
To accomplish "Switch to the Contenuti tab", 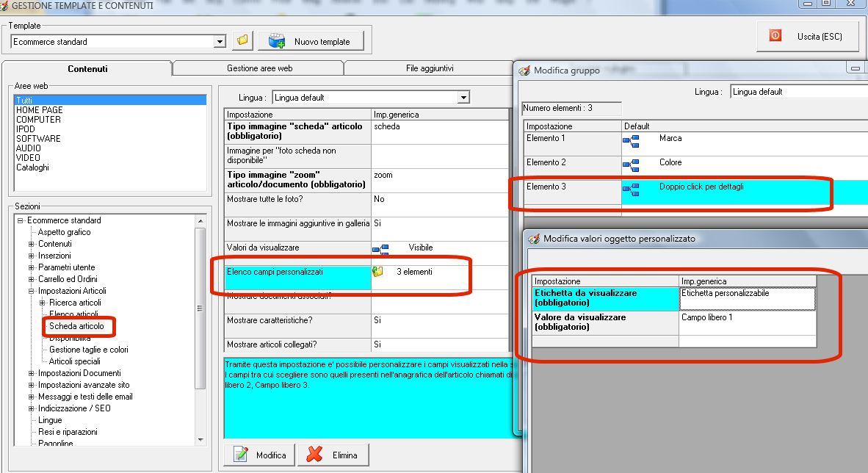I will [87, 69].
